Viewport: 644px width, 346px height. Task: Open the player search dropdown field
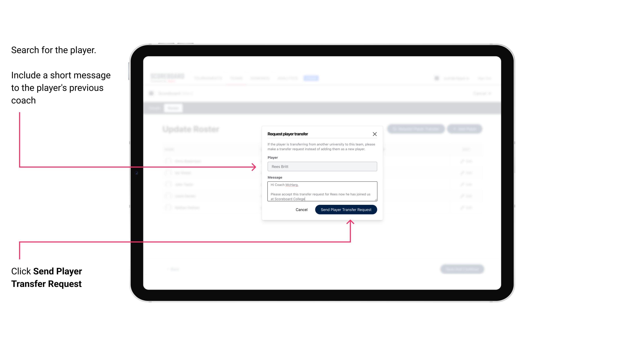point(322,166)
